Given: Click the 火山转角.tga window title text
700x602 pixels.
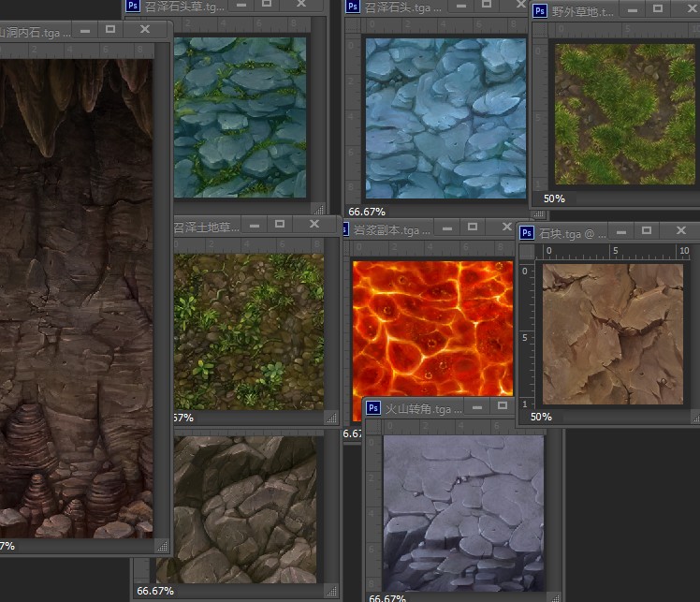Looking at the screenshot, I should click(423, 409).
